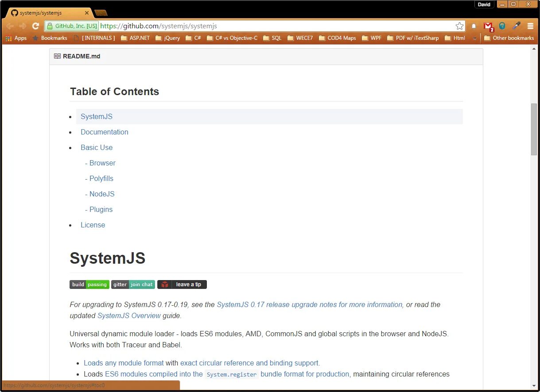Close the systemjs/systemjs tab

click(87, 13)
